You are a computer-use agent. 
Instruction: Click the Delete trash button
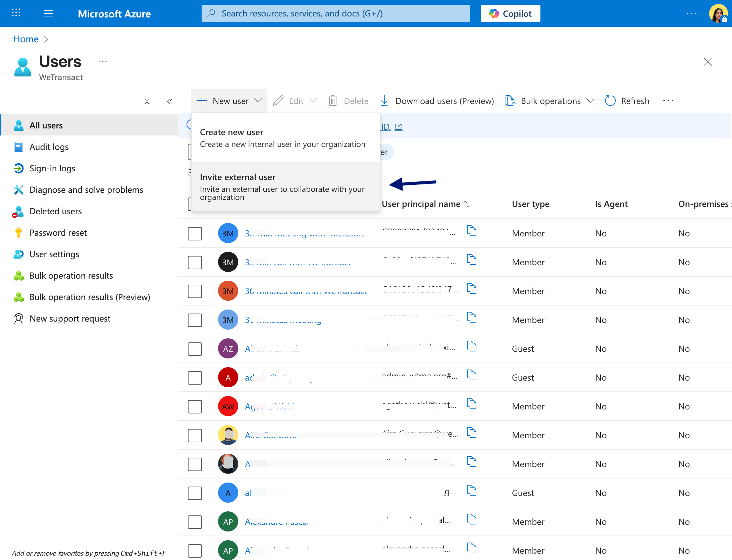348,101
